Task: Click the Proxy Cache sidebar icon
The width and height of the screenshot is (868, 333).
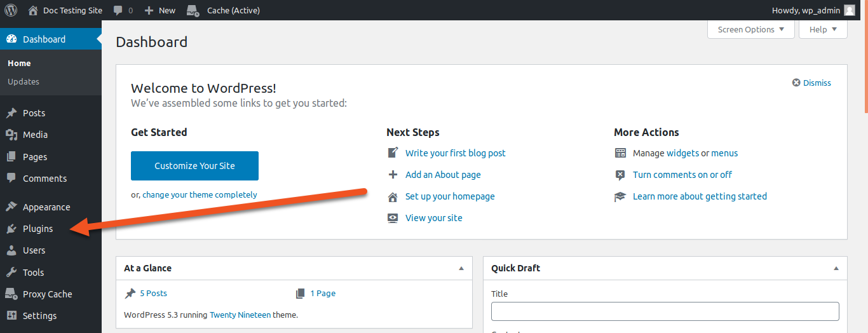Action: [x=11, y=294]
